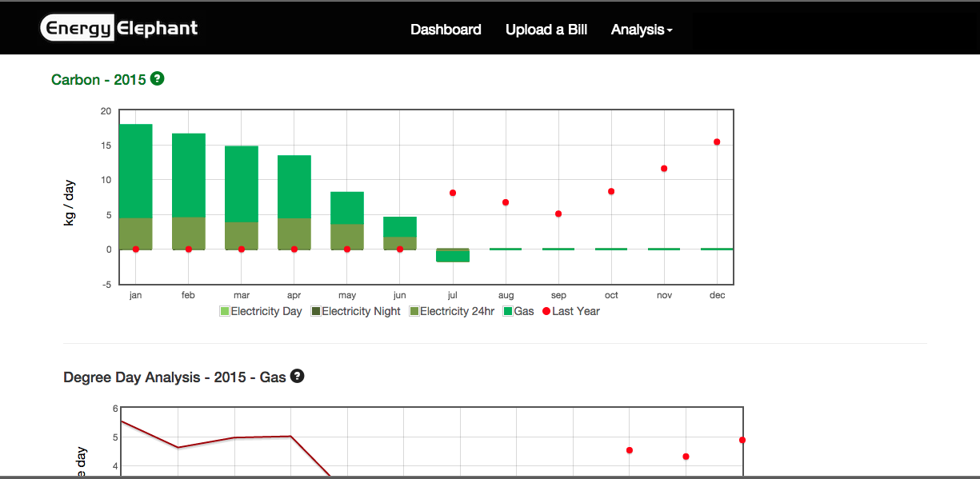The image size is (980, 479).
Task: Toggle Electricity 24hr legend series
Action: coord(452,311)
